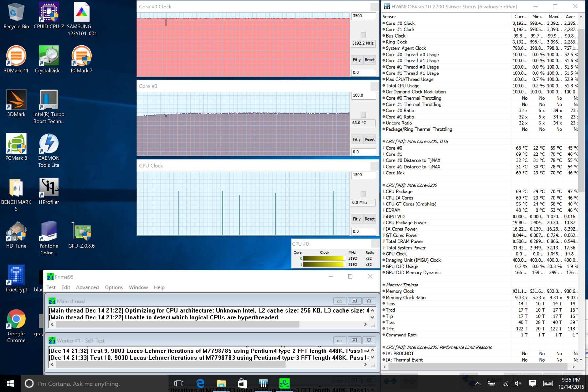Click 'Fit y' on the Core #0 temperature graph

[x=357, y=139]
